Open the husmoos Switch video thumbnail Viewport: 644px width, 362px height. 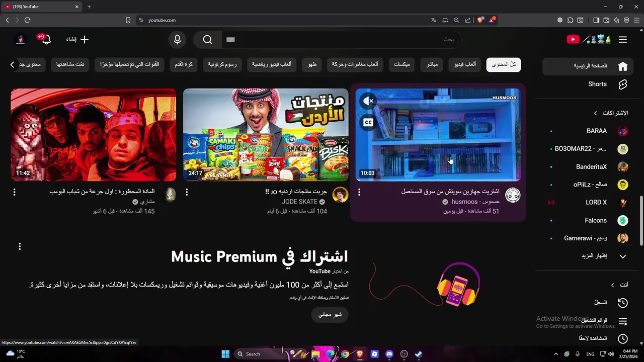(x=438, y=135)
